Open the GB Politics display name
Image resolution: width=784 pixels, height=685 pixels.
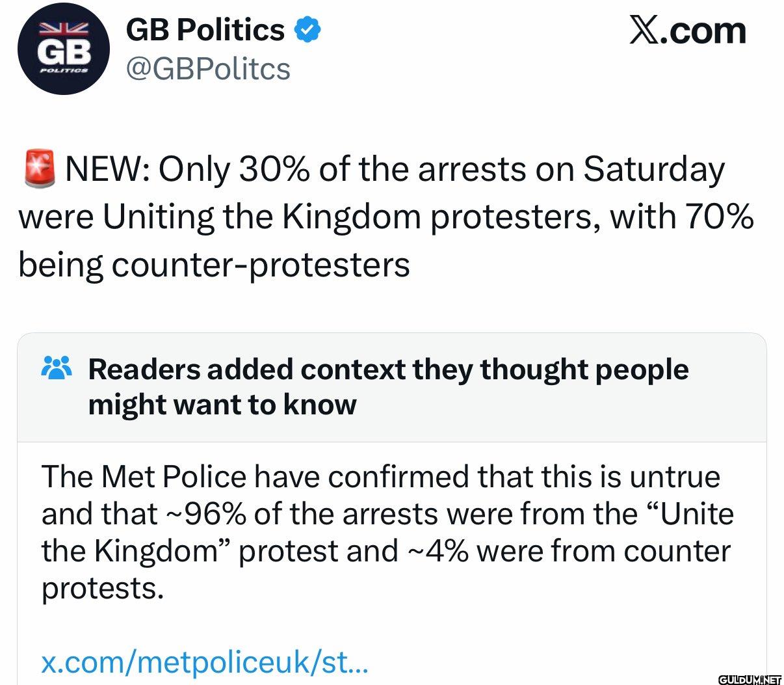click(205, 30)
